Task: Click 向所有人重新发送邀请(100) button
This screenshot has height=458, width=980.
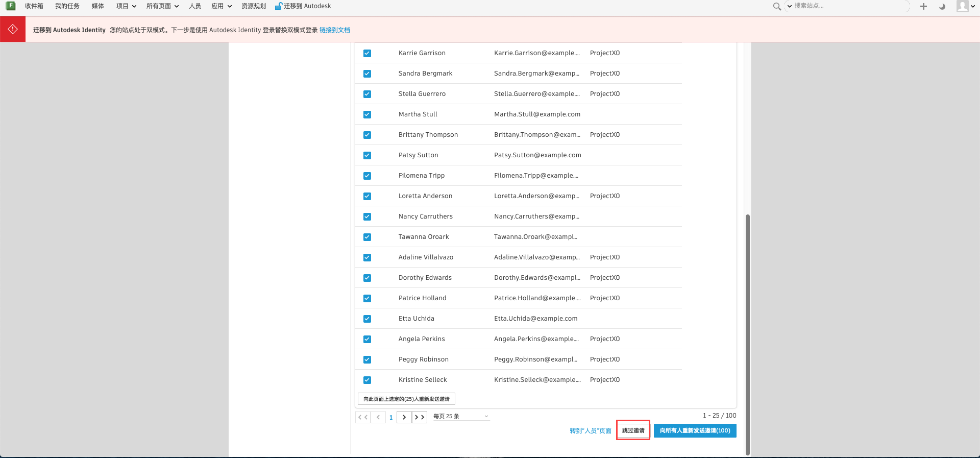Action: tap(695, 430)
